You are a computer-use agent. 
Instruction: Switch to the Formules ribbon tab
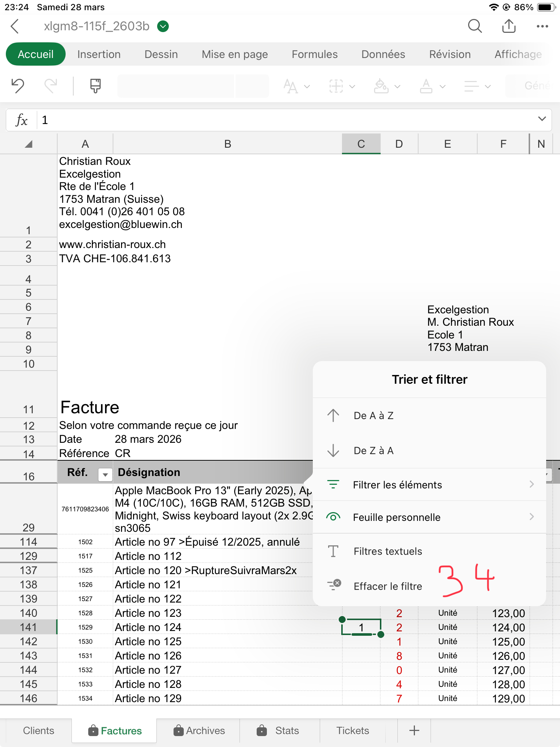click(314, 54)
